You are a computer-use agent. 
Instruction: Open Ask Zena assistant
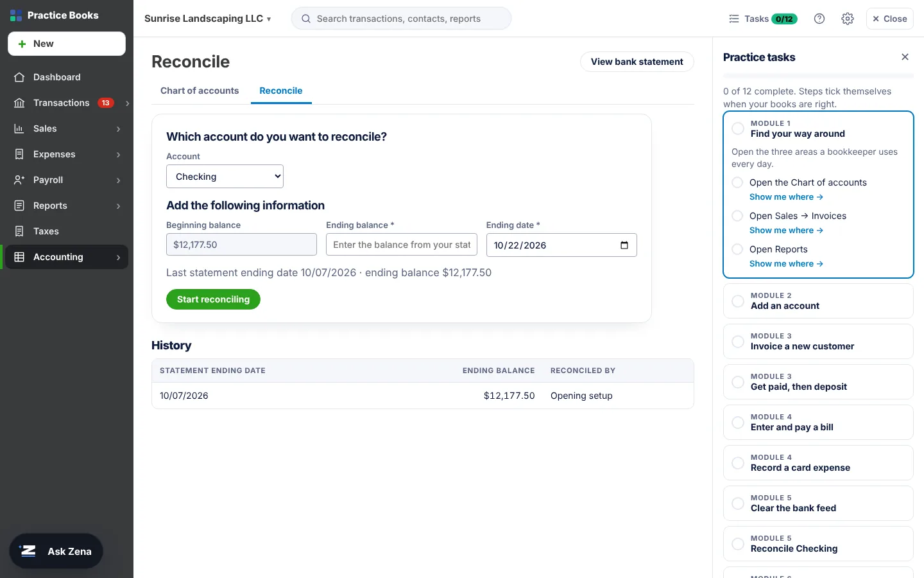(x=56, y=551)
